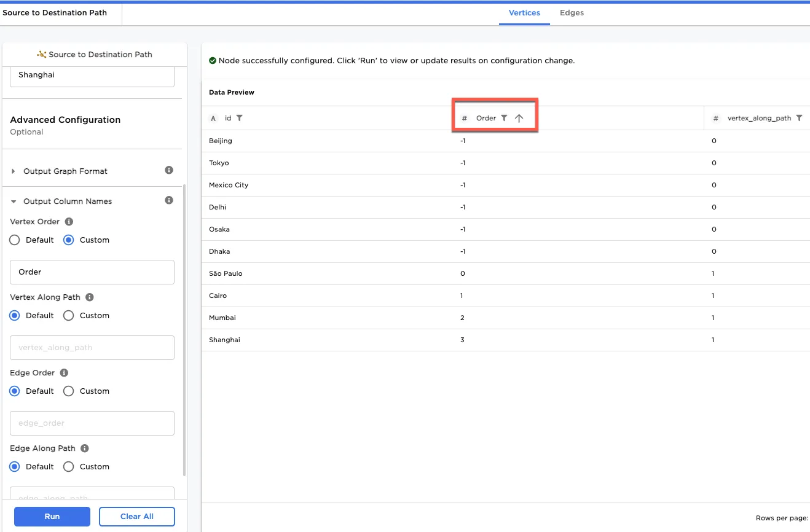Select Custom for Vertex Along Path
The image size is (810, 532).
pos(68,315)
